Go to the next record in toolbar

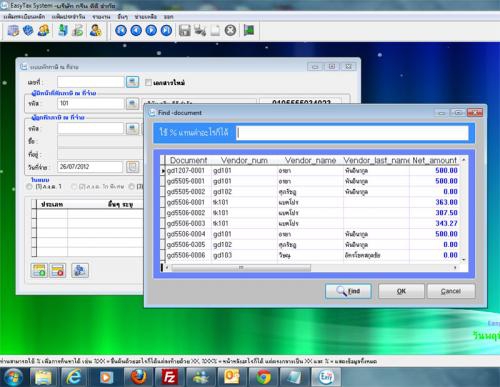point(151,31)
